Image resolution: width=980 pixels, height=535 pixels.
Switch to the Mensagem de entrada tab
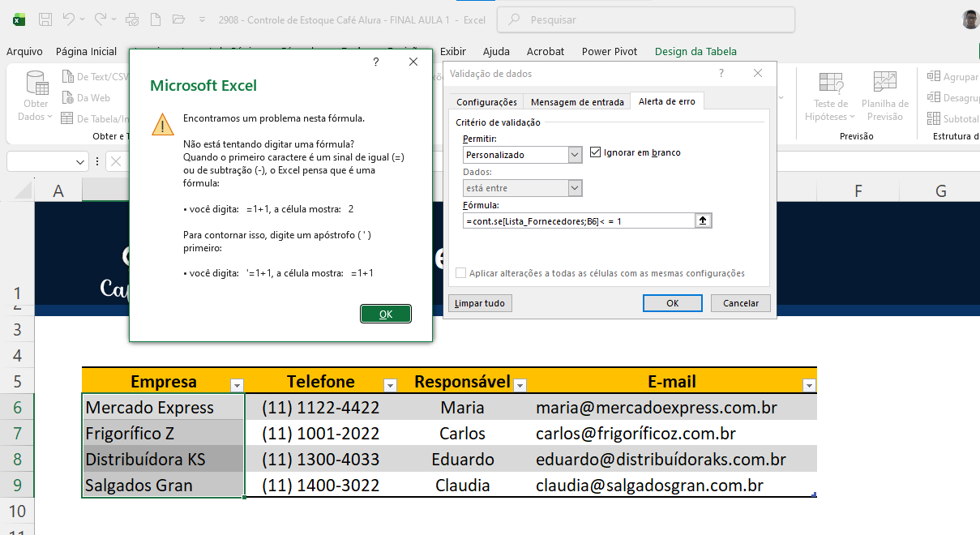pyautogui.click(x=577, y=102)
